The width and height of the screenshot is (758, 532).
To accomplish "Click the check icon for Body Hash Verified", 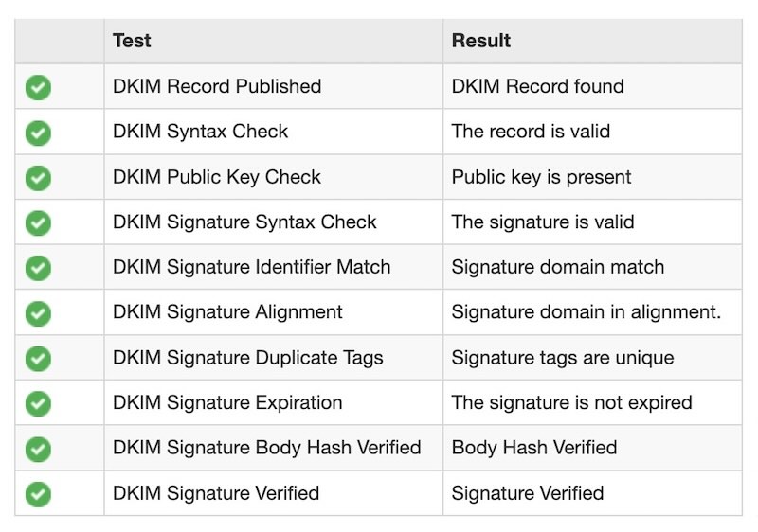I will click(38, 449).
